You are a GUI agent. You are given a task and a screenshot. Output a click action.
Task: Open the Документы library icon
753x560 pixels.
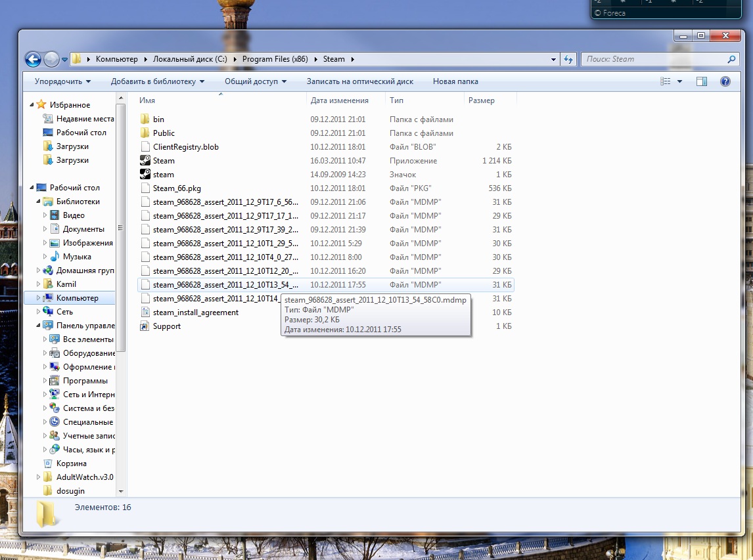pyautogui.click(x=55, y=229)
